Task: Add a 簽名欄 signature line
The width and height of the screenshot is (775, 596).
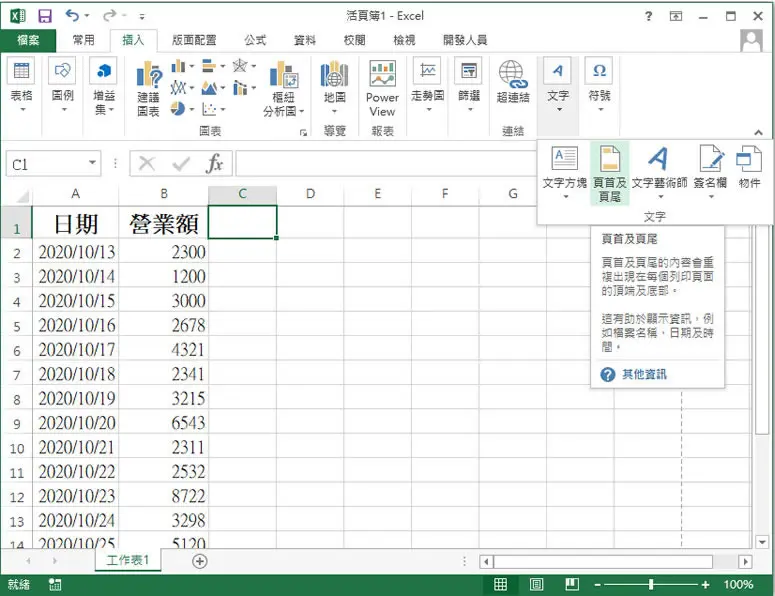Action: click(x=710, y=173)
